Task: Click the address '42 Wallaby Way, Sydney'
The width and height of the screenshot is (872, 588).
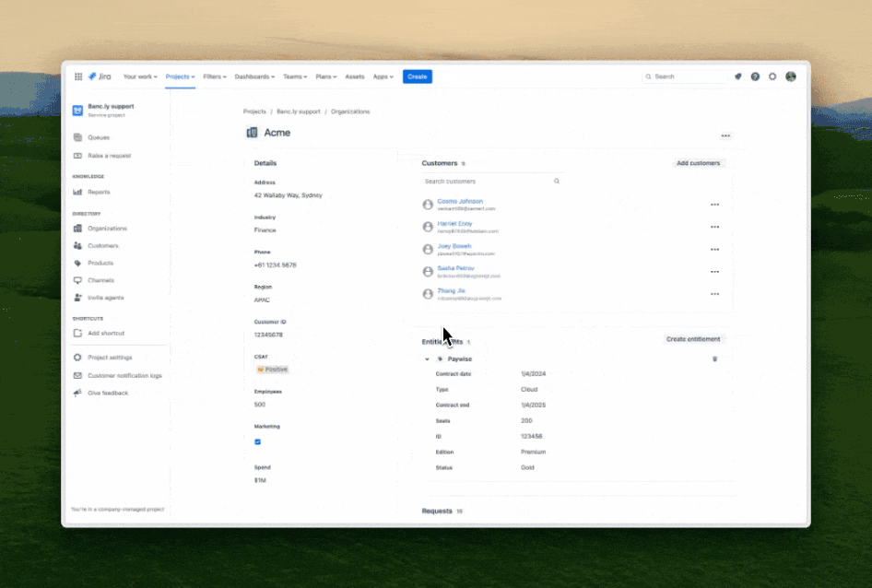Action: [x=289, y=195]
